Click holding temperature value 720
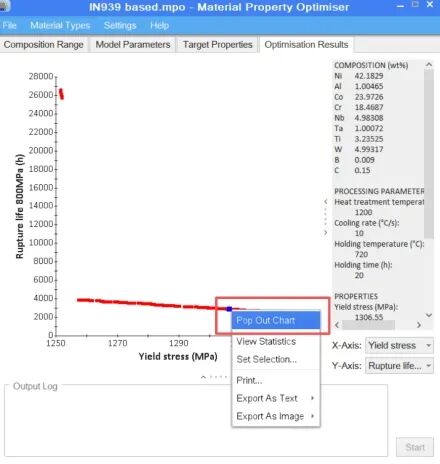 [x=361, y=254]
